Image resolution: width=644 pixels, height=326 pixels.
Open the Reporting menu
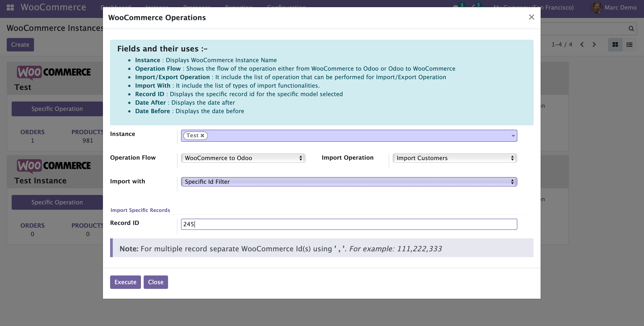239,7
